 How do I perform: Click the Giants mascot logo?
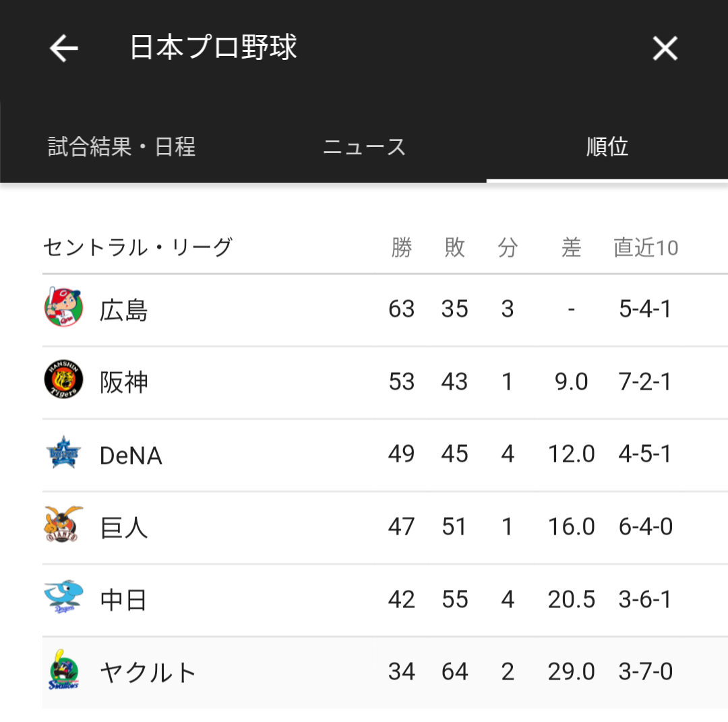tap(63, 524)
